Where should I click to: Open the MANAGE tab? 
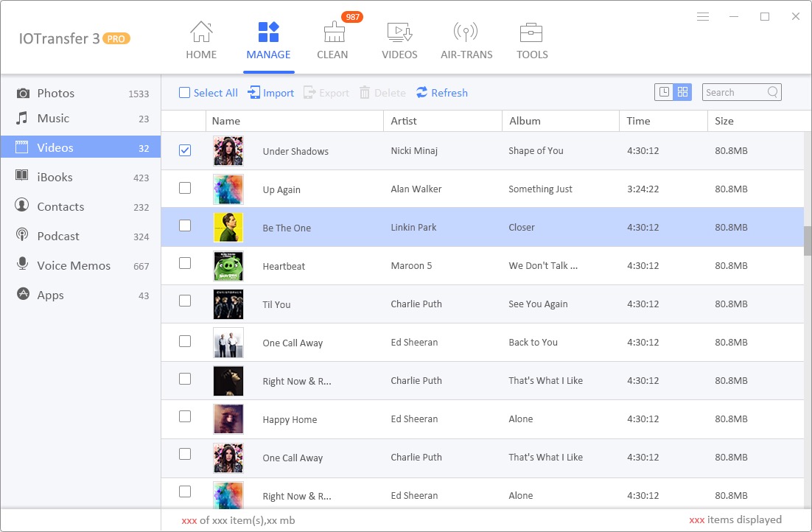tap(268, 41)
